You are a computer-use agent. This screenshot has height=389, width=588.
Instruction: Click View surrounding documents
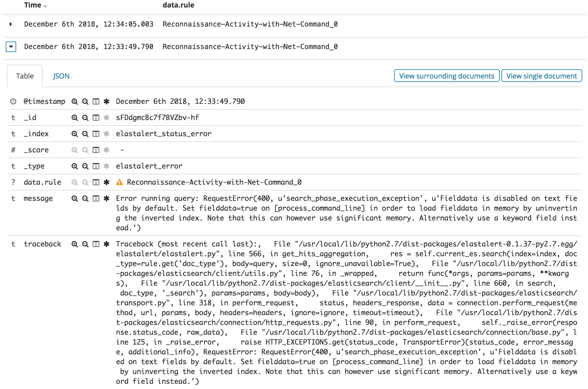coord(447,76)
